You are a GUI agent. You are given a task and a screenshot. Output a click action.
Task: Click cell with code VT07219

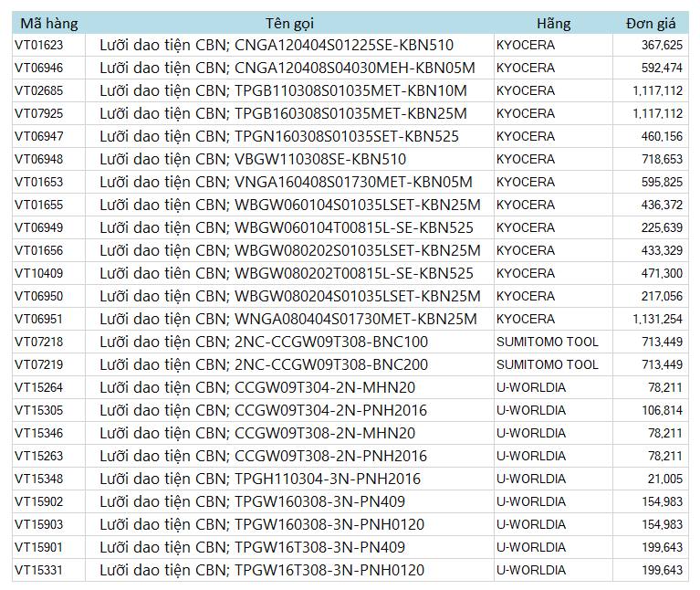pyautogui.click(x=49, y=364)
